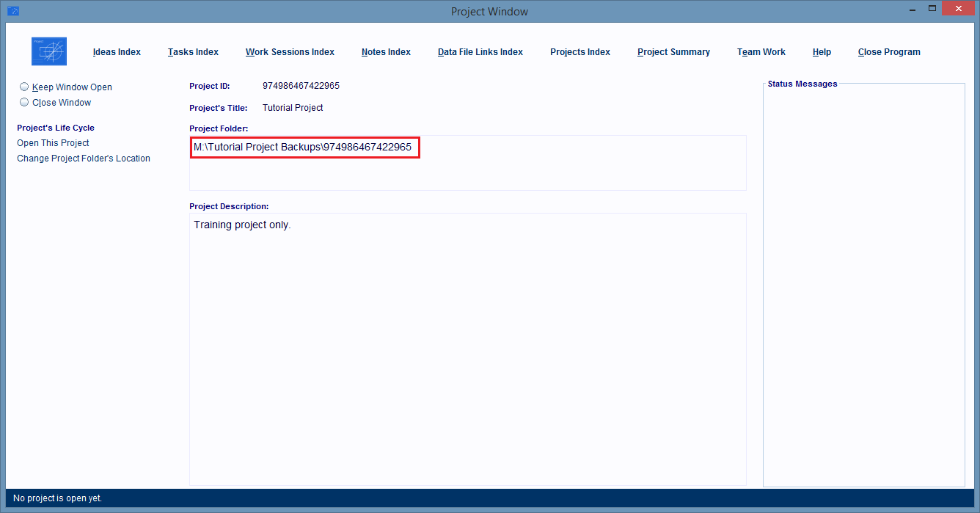Click the 'Project ID:' label
Image resolution: width=980 pixels, height=513 pixels.
click(210, 86)
